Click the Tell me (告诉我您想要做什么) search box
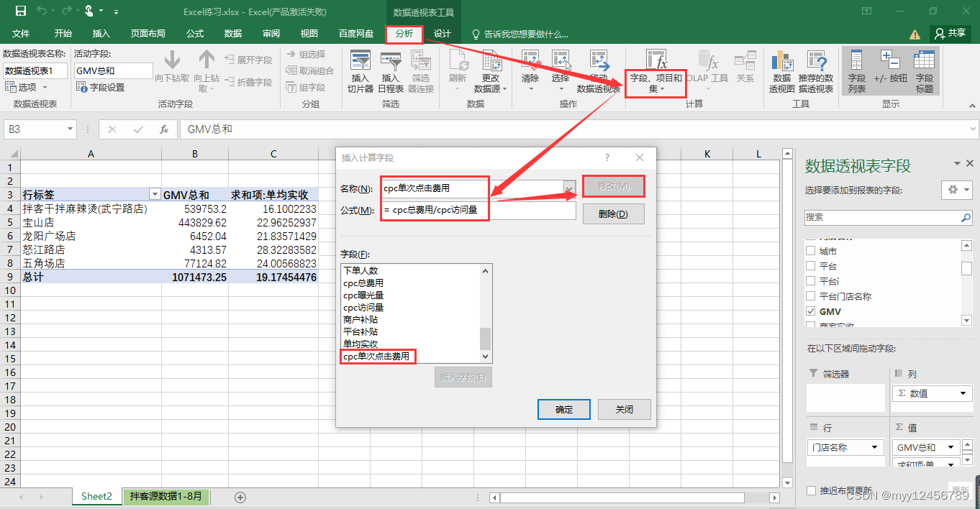Viewport: 980px width, 509px height. pyautogui.click(x=520, y=34)
